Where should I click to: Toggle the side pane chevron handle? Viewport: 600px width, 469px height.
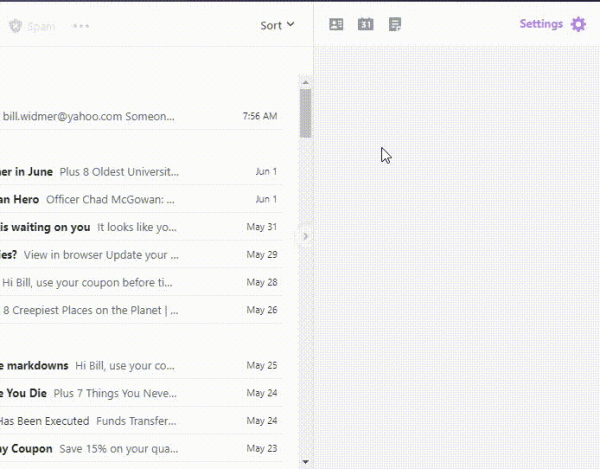[x=305, y=236]
